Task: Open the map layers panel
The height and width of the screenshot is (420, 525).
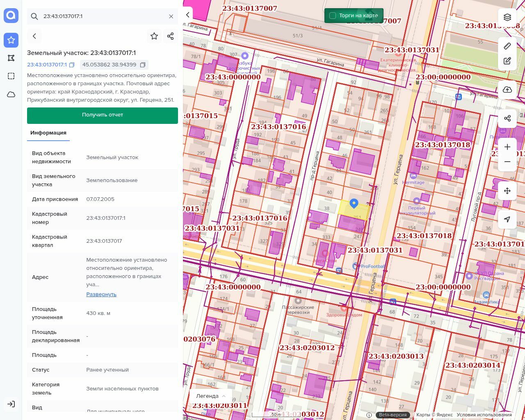Action: [x=507, y=17]
